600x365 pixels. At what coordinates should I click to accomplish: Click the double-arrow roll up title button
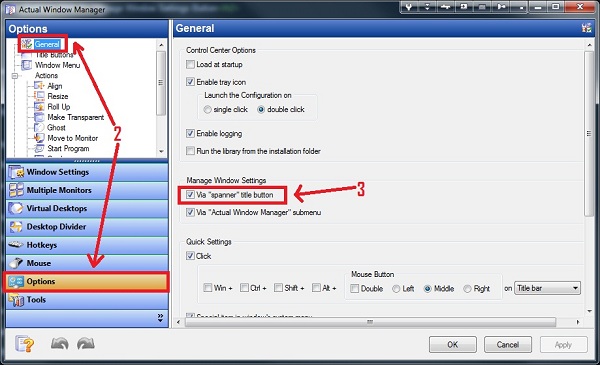point(427,7)
